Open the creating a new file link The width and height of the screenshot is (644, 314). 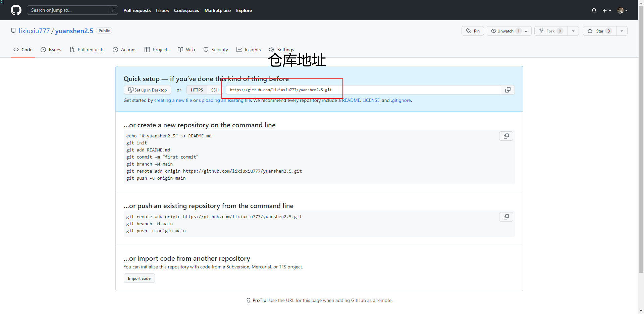tap(173, 100)
